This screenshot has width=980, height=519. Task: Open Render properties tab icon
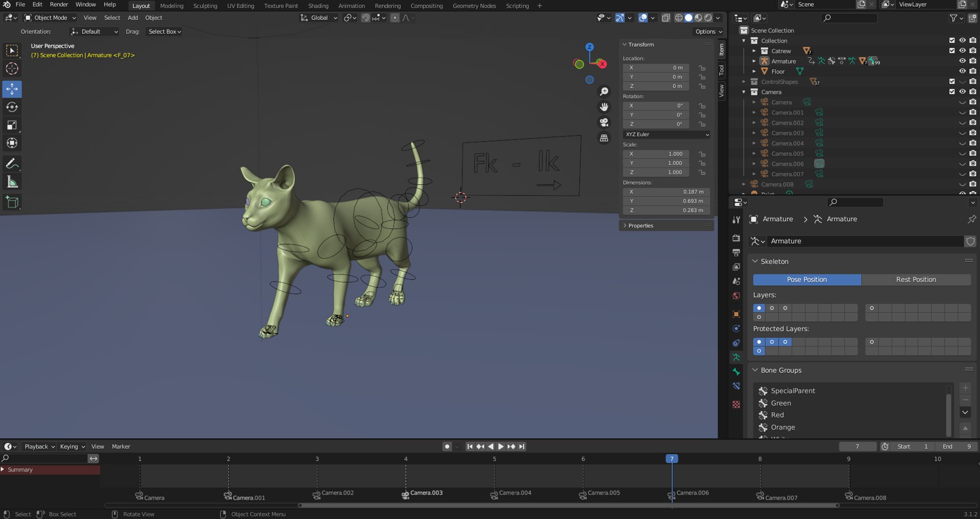click(x=736, y=238)
